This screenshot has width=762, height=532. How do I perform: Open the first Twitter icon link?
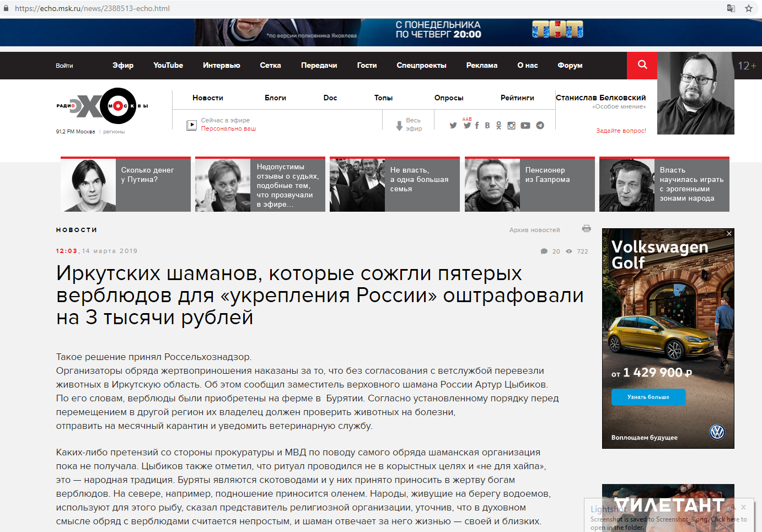coord(453,126)
